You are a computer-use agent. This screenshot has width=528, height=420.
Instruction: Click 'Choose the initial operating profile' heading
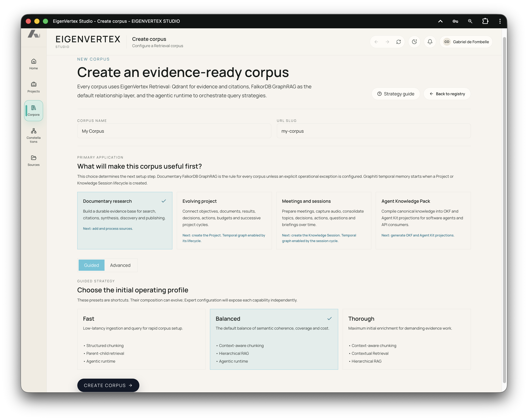click(x=132, y=290)
